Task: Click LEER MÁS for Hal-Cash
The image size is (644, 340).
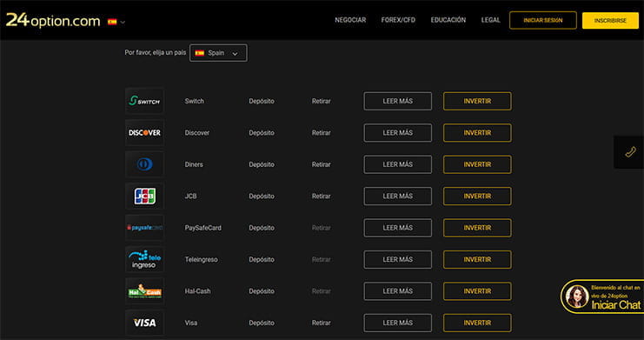Action: click(x=397, y=291)
